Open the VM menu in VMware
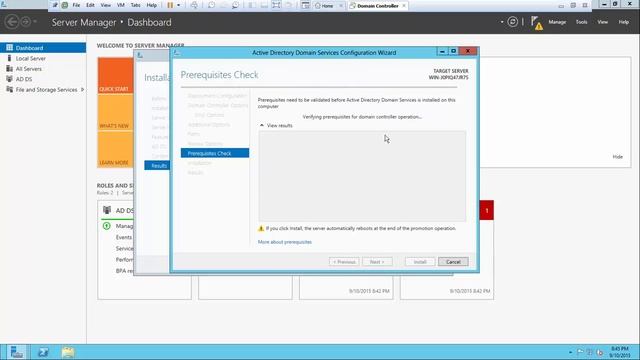The image size is (640, 360). [x=121, y=5]
